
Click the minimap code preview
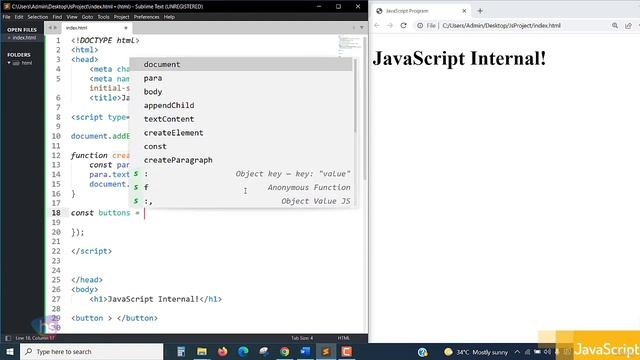pyautogui.click(x=349, y=45)
